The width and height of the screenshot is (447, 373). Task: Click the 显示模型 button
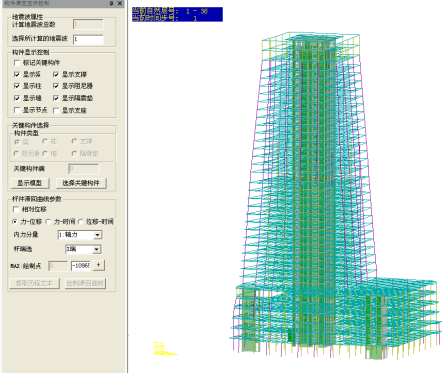pos(30,183)
